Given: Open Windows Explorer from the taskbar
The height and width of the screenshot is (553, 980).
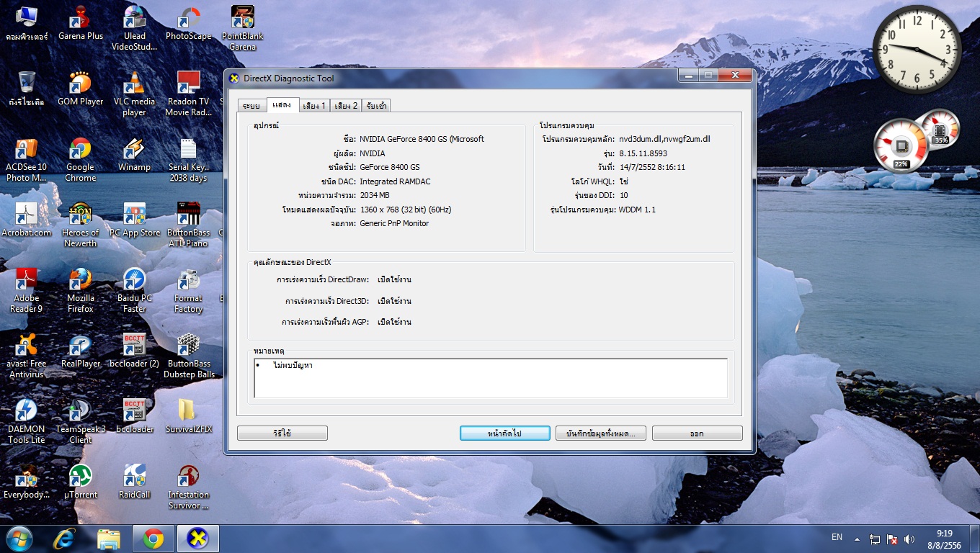Looking at the screenshot, I should tap(109, 539).
